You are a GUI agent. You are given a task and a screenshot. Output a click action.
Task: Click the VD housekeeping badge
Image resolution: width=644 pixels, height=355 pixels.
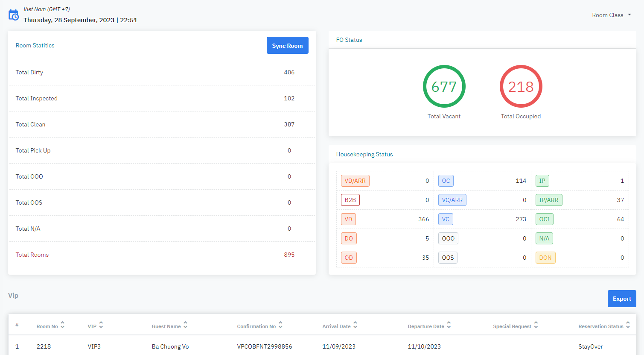pyautogui.click(x=348, y=219)
